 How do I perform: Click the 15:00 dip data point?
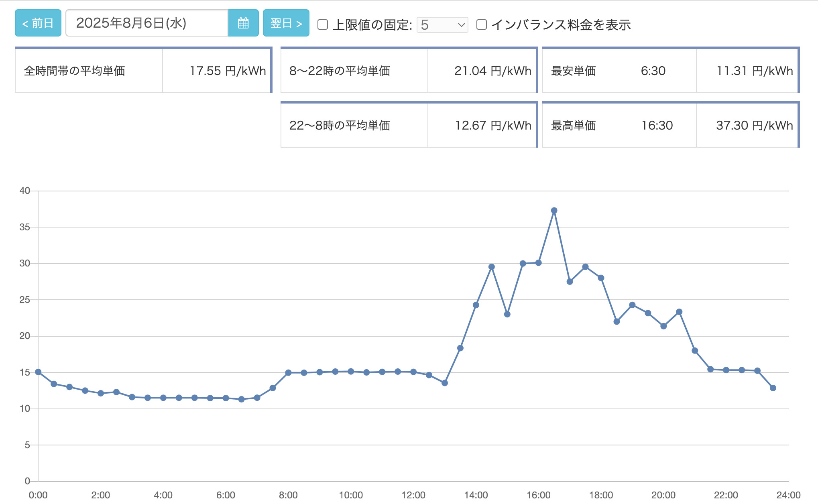[507, 314]
